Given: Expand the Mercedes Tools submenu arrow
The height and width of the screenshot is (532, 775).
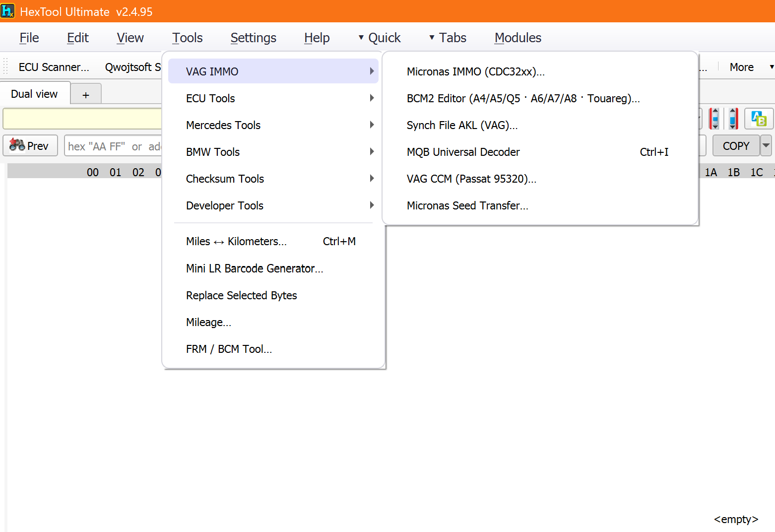Looking at the screenshot, I should (x=372, y=125).
